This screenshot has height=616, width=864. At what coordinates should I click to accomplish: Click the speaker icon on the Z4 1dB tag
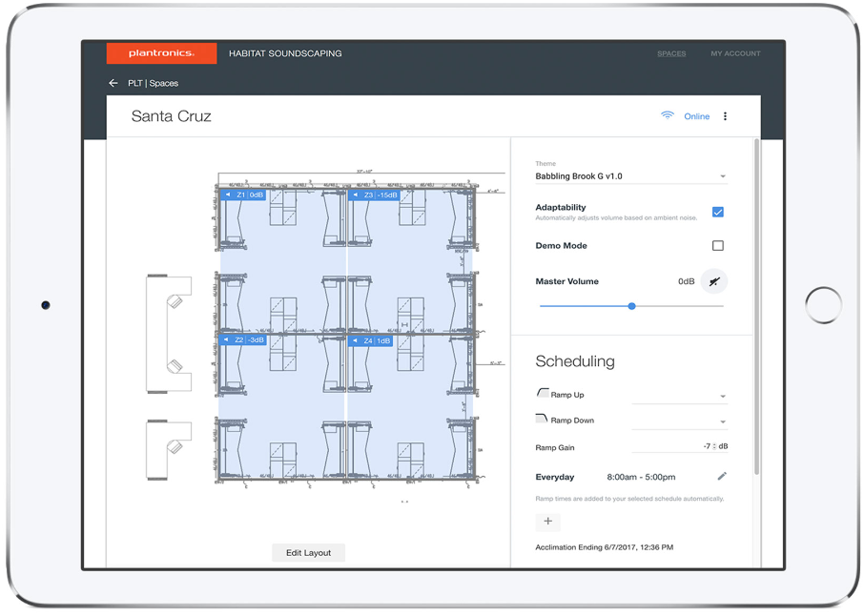tap(355, 340)
